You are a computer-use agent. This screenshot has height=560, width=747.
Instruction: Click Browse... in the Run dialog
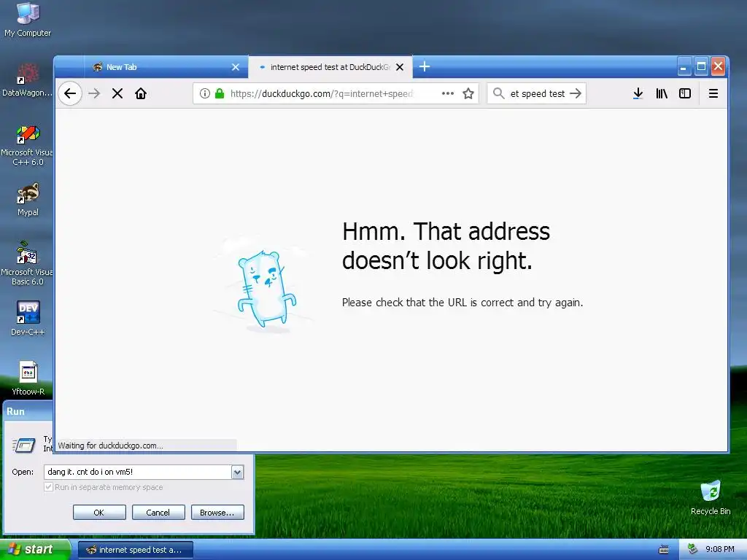click(x=217, y=513)
